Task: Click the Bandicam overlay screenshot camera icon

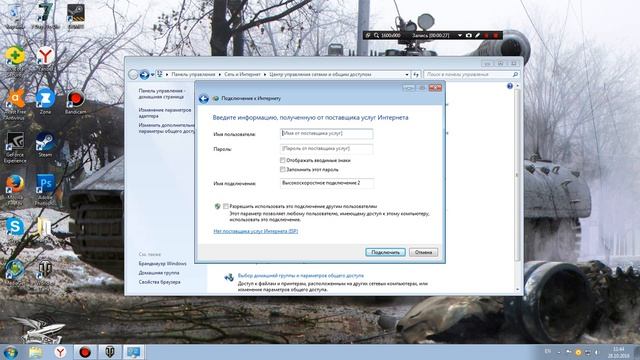Action: pyautogui.click(x=469, y=36)
